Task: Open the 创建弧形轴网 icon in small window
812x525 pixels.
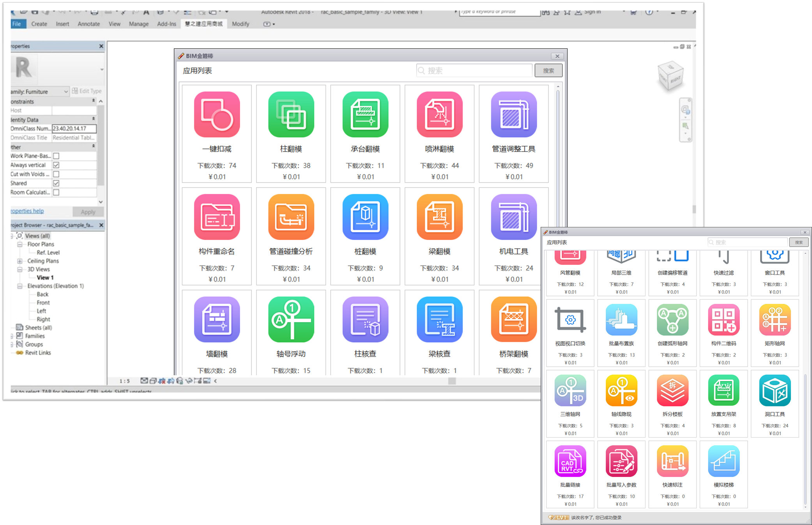Action: pyautogui.click(x=672, y=320)
